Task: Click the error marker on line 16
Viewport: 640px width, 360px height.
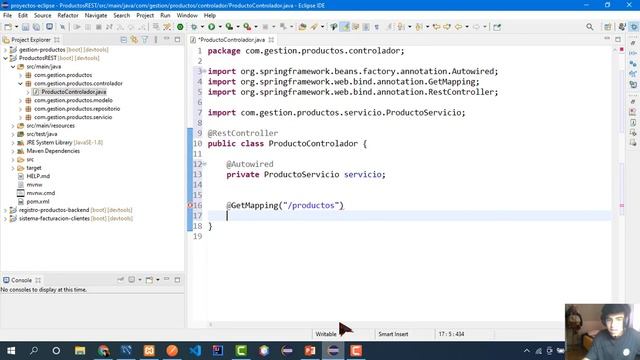Action: 190,205
